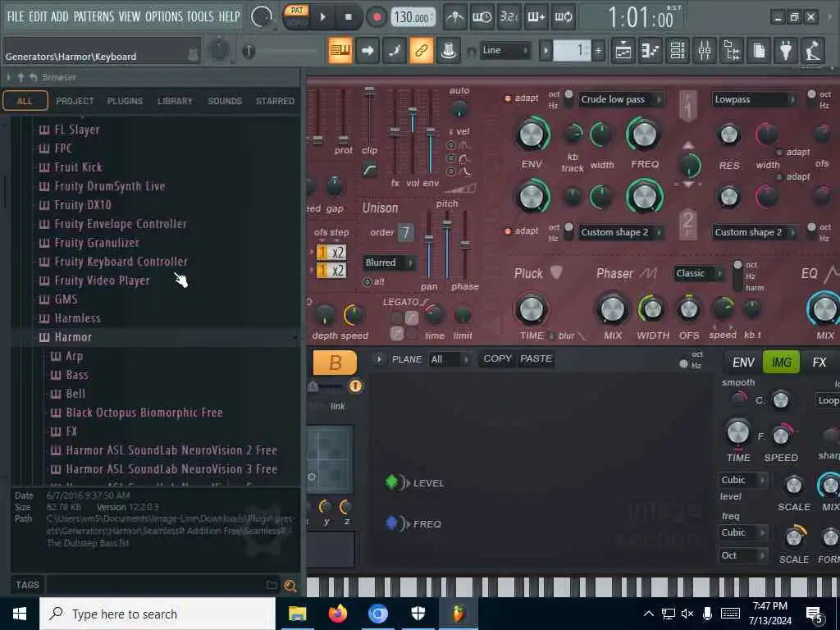The image size is (840, 630).
Task: Open the Channel rack view icon
Action: pyautogui.click(x=678, y=51)
